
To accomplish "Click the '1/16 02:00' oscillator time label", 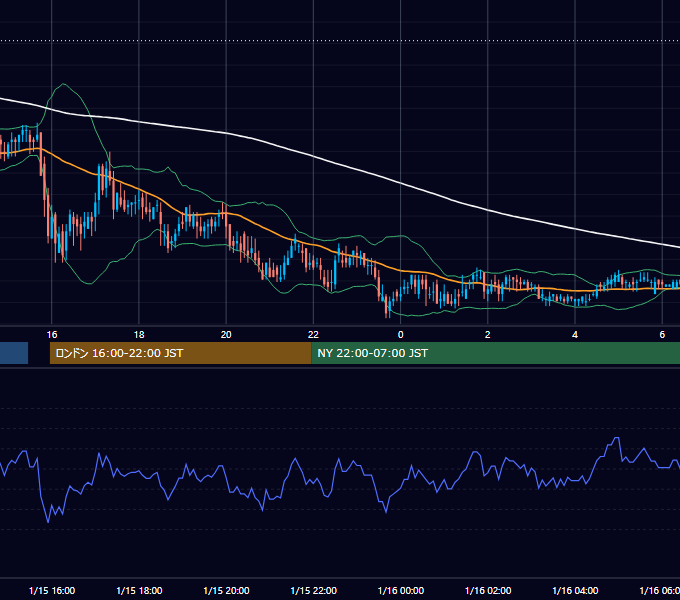I will coord(488,590).
